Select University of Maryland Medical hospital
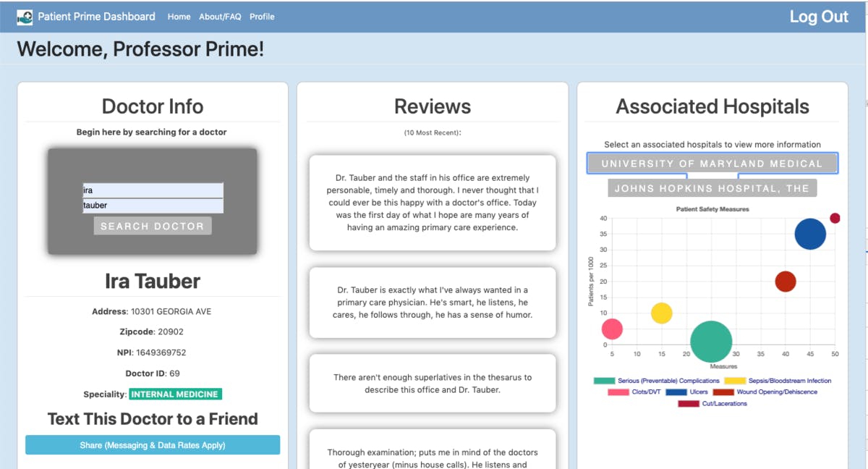The width and height of the screenshot is (868, 469). coord(712,164)
